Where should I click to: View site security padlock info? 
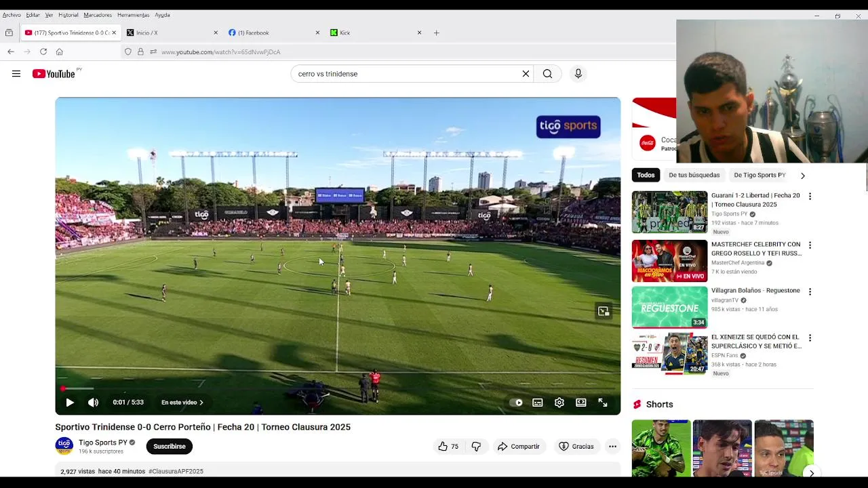tap(140, 52)
